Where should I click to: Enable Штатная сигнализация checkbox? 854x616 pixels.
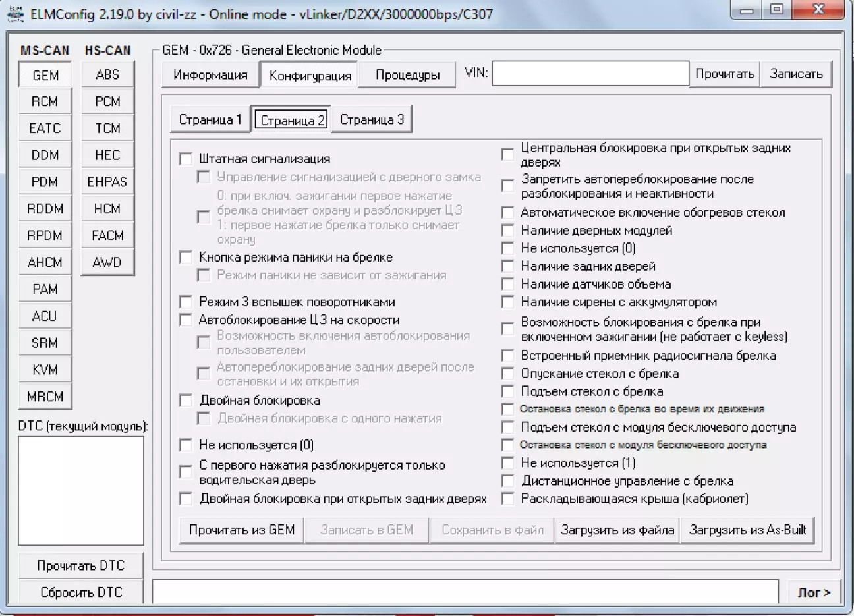click(186, 159)
